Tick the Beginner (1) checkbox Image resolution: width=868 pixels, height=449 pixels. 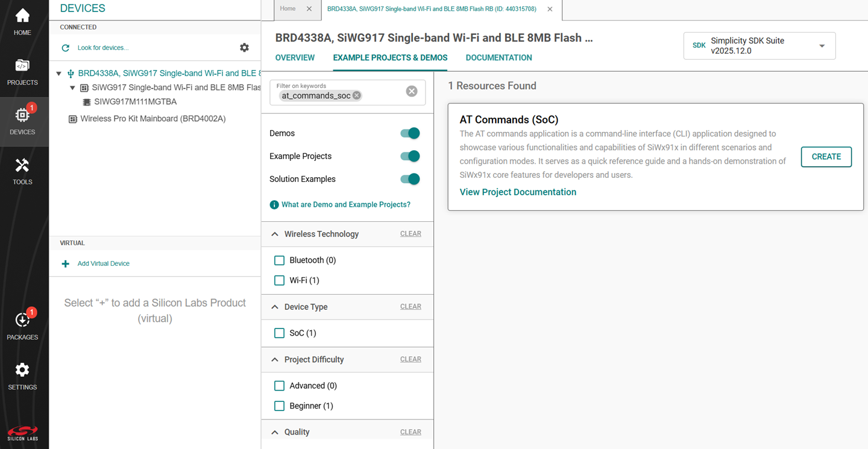tap(279, 406)
